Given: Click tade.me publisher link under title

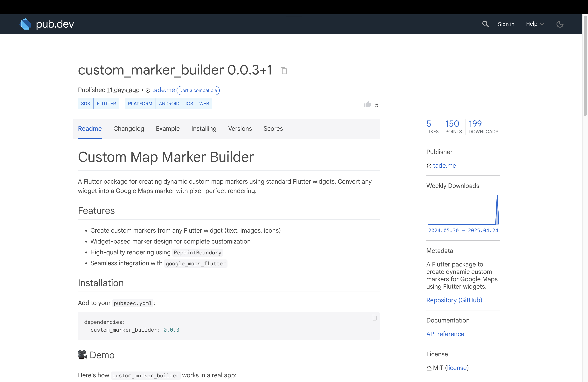Looking at the screenshot, I should 163,90.
